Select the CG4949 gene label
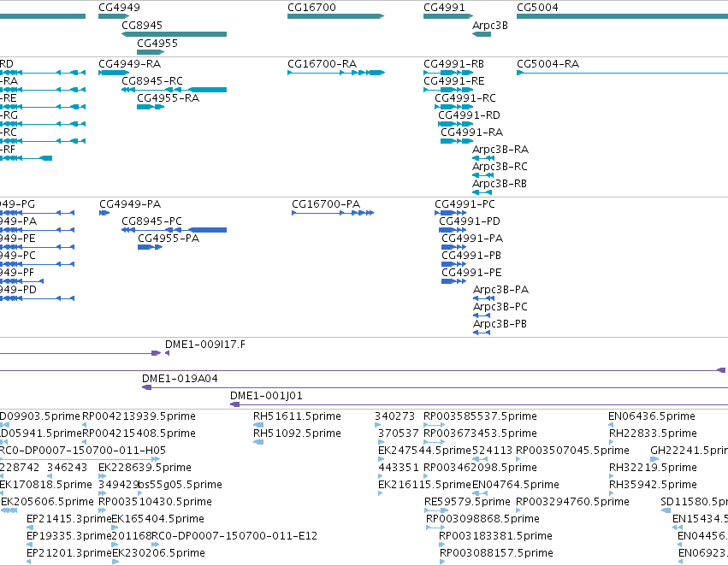 119,8
